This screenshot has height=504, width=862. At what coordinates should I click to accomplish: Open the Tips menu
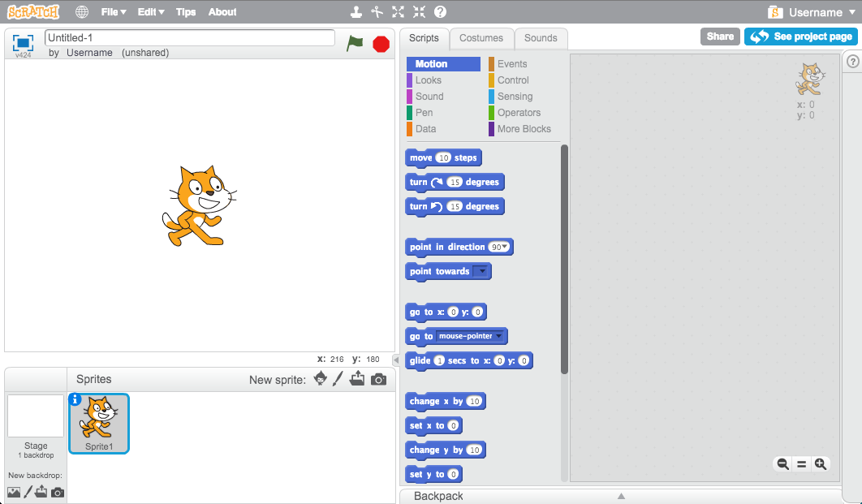pos(184,12)
